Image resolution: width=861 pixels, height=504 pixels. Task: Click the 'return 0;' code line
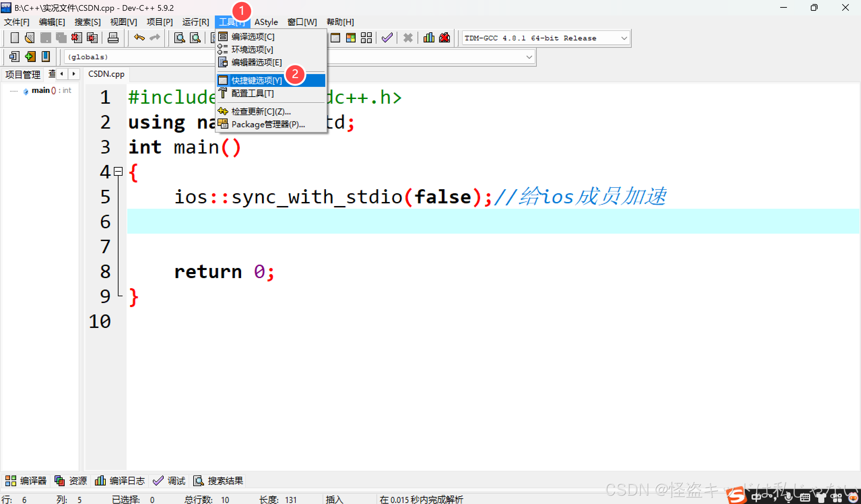point(224,272)
